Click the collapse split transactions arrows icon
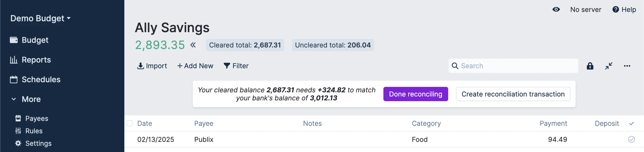The width and height of the screenshot is (644, 152). tap(609, 66)
